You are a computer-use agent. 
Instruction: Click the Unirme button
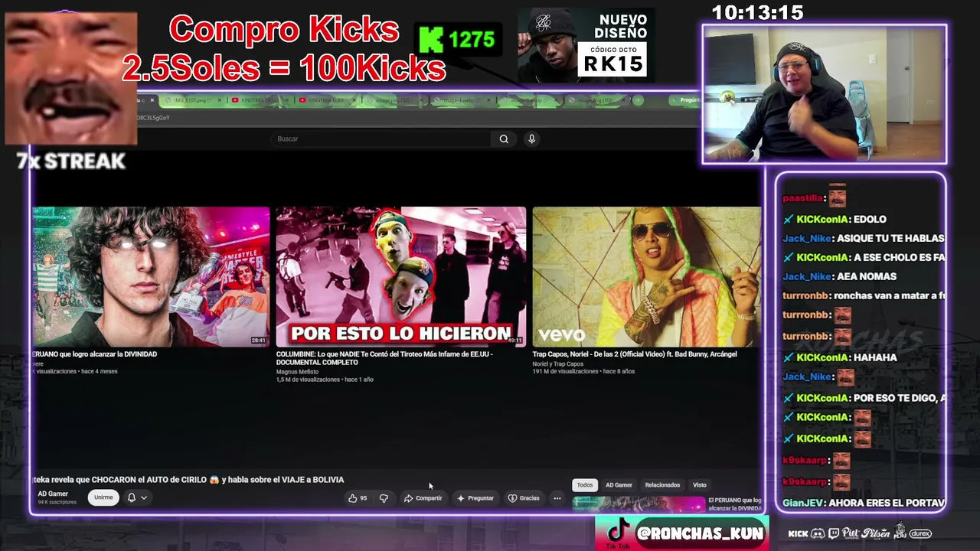(x=103, y=497)
